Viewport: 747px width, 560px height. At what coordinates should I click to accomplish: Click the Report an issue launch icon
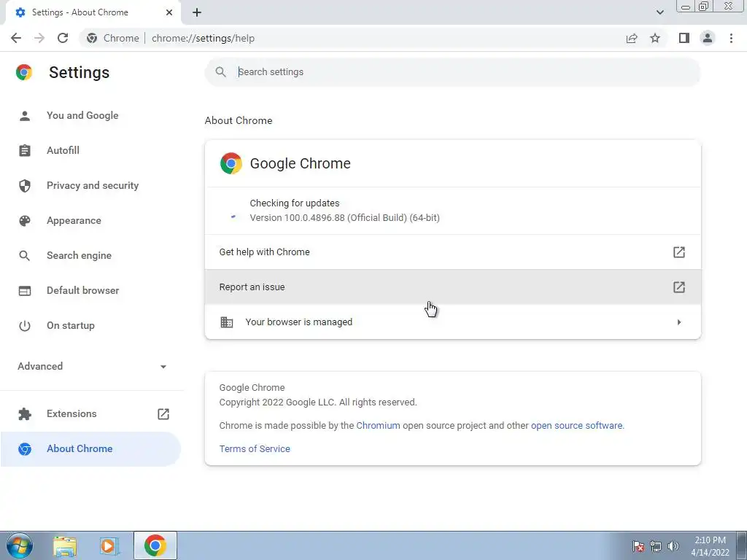tap(679, 287)
